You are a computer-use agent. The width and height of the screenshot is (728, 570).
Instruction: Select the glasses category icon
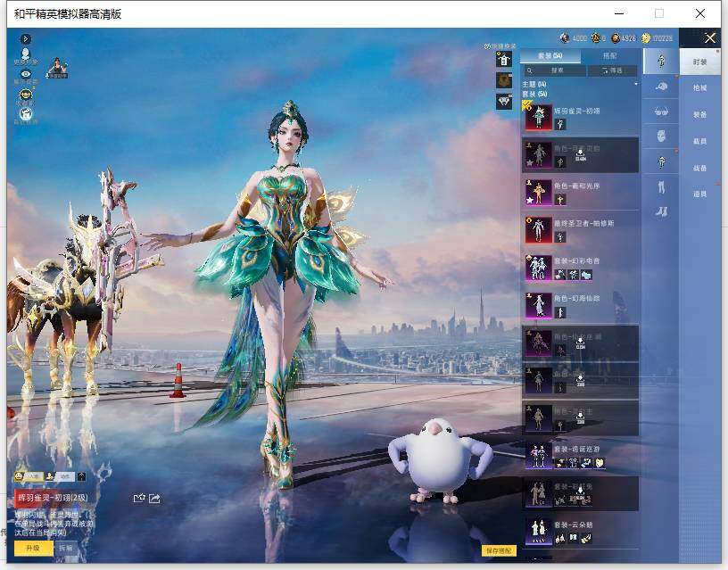pyautogui.click(x=661, y=112)
